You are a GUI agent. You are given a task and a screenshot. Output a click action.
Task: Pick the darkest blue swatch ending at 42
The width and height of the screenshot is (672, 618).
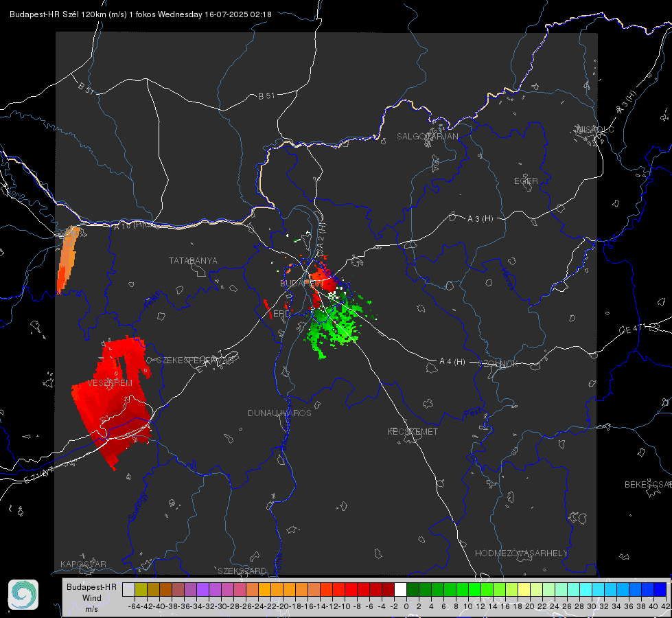coord(660,590)
